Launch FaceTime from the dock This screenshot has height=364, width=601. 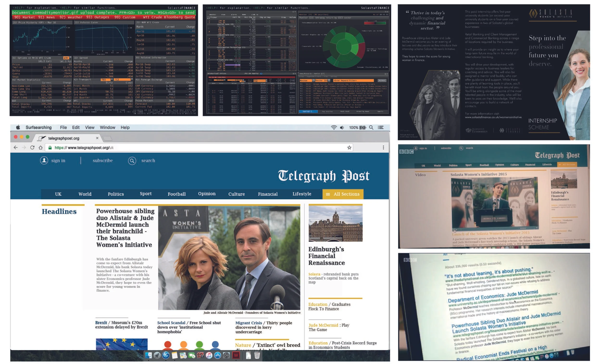tap(192, 355)
